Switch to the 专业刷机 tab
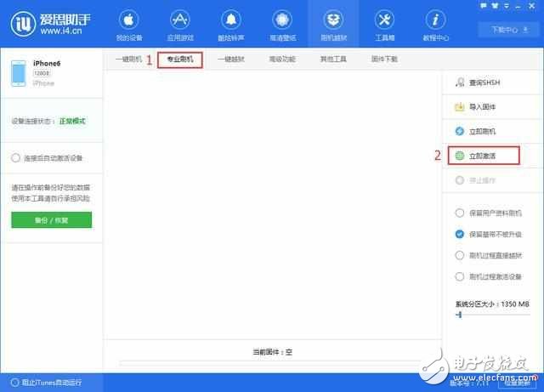This screenshot has height=392, width=544. 179,60
